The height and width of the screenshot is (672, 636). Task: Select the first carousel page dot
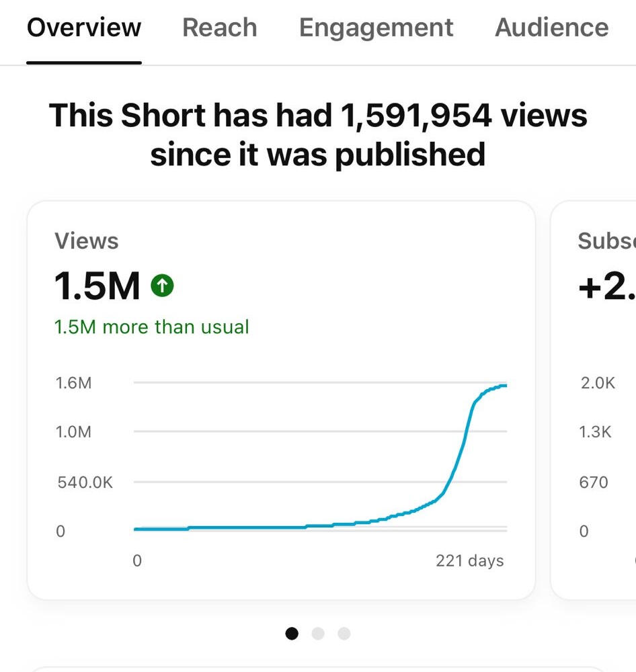pyautogui.click(x=292, y=633)
